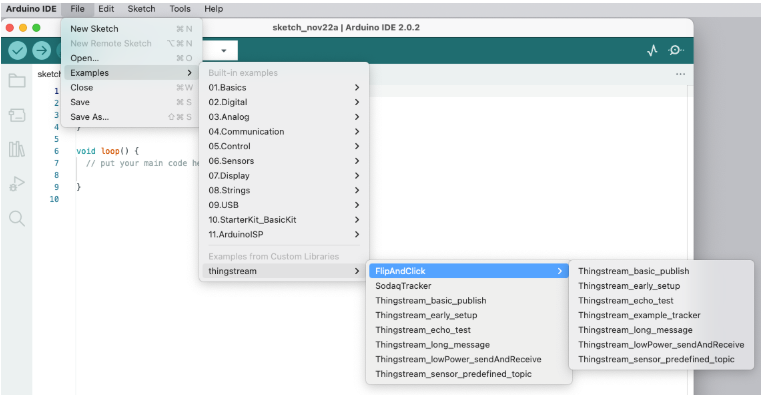Viewport: 763px width, 397px height.
Task: Expand 05.Control examples
Action: point(284,146)
